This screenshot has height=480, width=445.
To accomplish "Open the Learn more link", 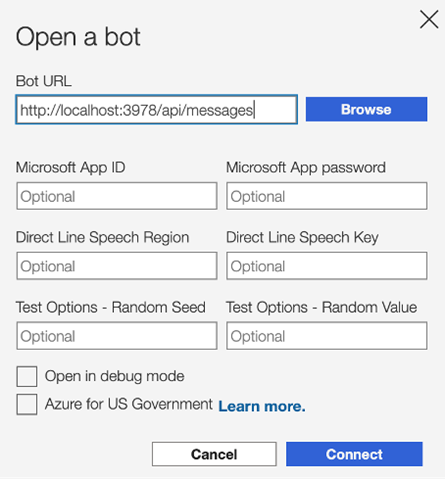I will (262, 406).
